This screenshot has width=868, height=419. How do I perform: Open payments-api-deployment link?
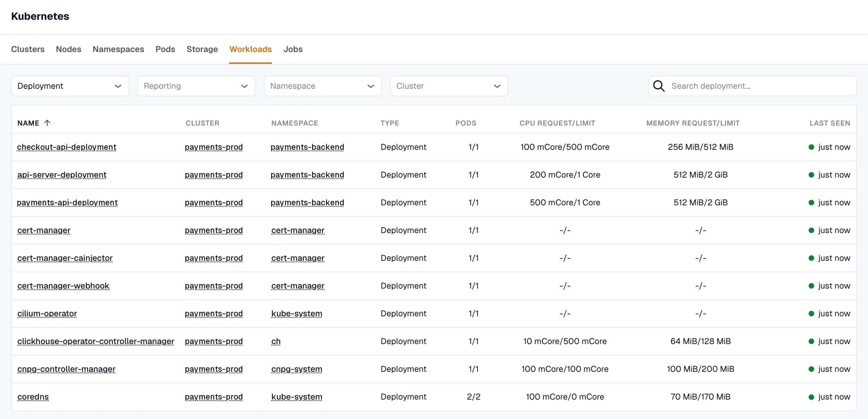pyautogui.click(x=67, y=203)
